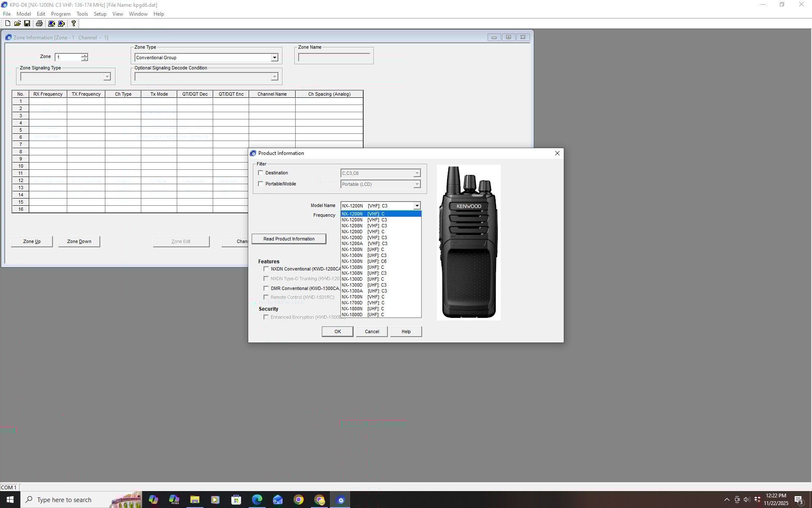Click the Read Product Information button
The height and width of the screenshot is (508, 812).
pos(289,239)
